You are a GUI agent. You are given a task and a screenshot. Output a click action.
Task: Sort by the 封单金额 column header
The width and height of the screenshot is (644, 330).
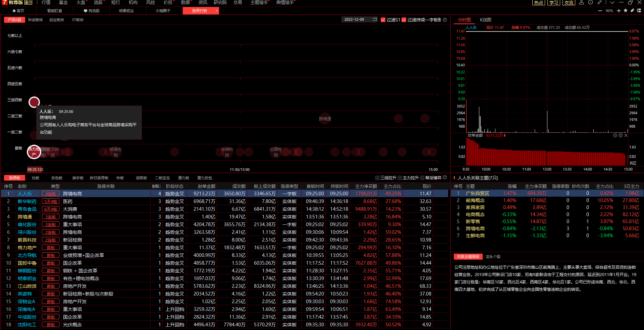click(206, 186)
